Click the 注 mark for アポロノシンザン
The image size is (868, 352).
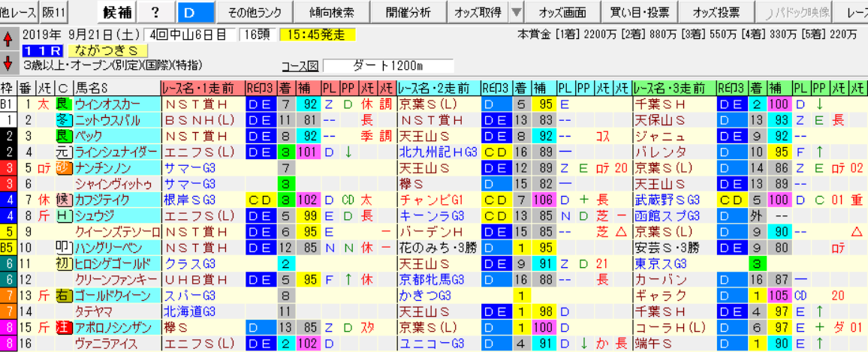coord(63,329)
